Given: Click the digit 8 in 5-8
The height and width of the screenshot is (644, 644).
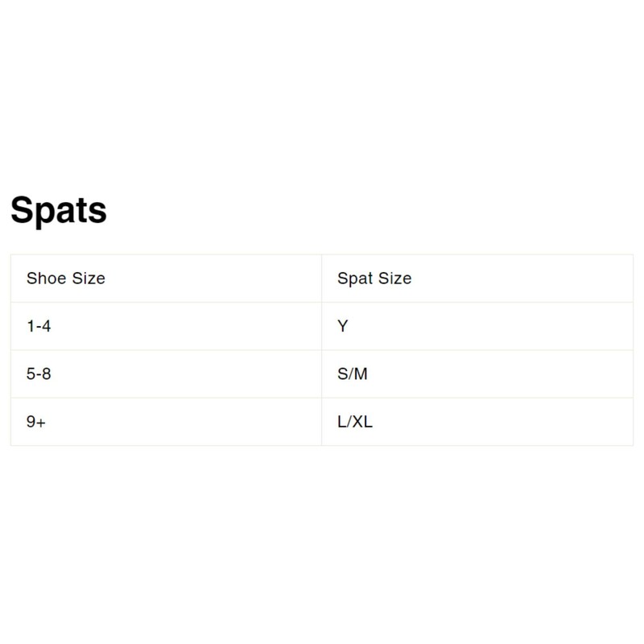Looking at the screenshot, I should pyautogui.click(x=47, y=374).
